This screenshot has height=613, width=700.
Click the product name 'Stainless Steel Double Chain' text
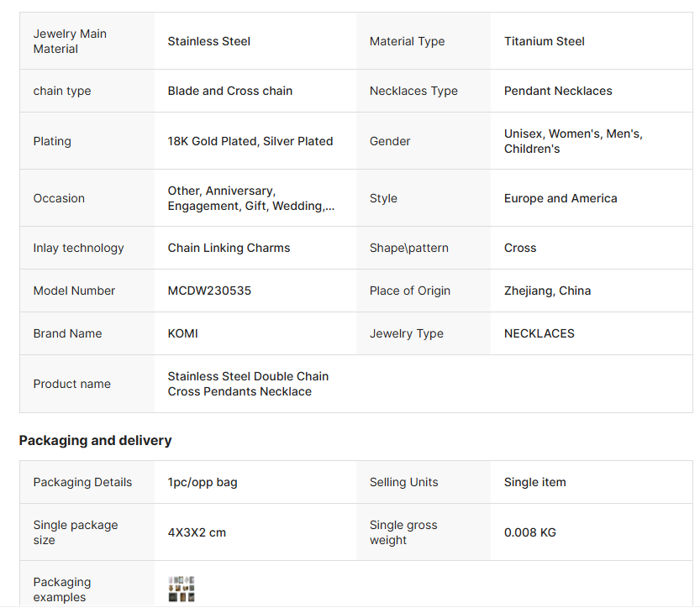[248, 377]
